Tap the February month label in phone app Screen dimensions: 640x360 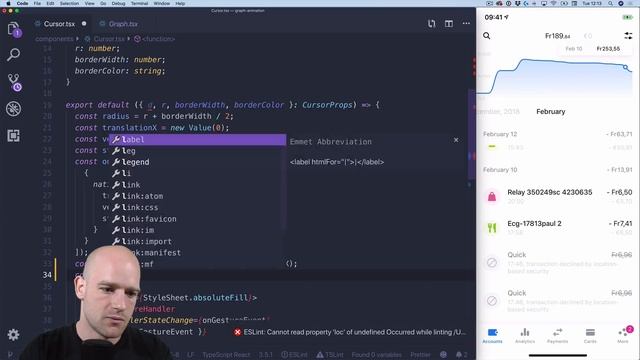pos(551,111)
